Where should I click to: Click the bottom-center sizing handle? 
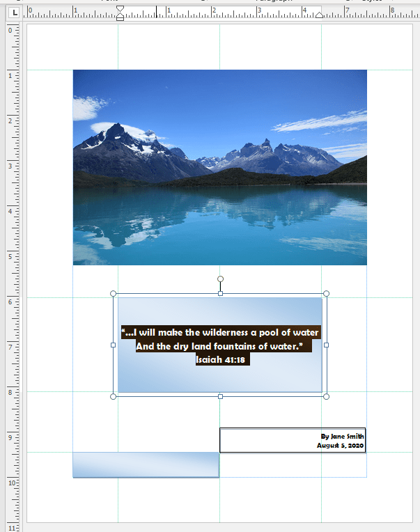coord(220,396)
